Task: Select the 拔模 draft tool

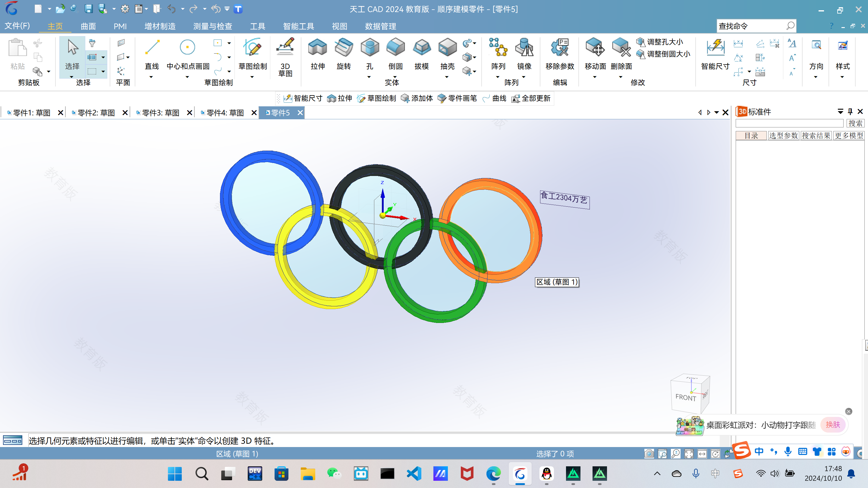Action: 421,54
